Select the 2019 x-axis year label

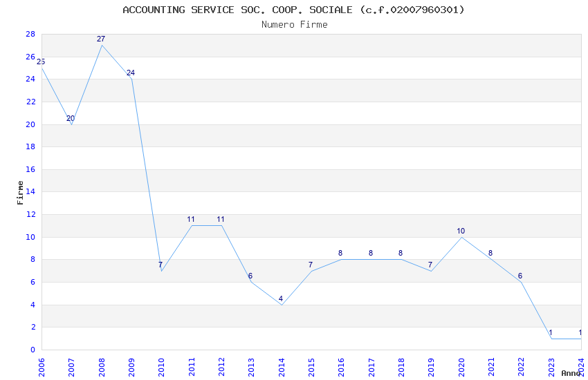pos(431,368)
